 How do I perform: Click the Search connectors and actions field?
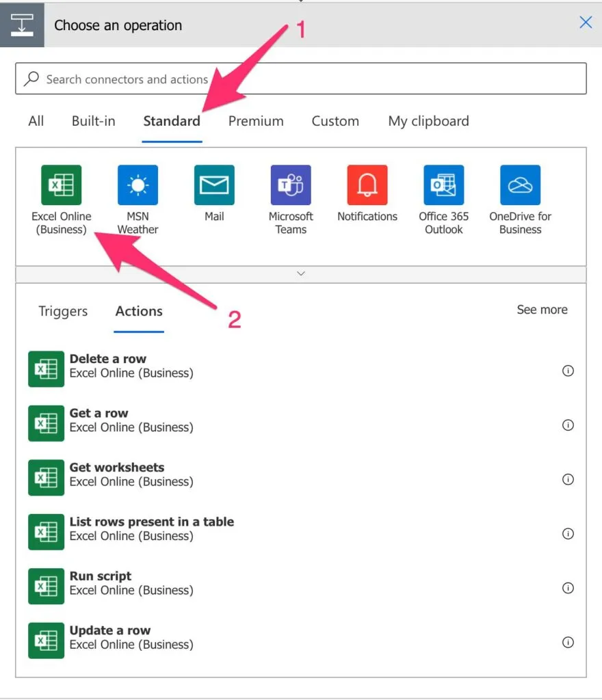[301, 79]
